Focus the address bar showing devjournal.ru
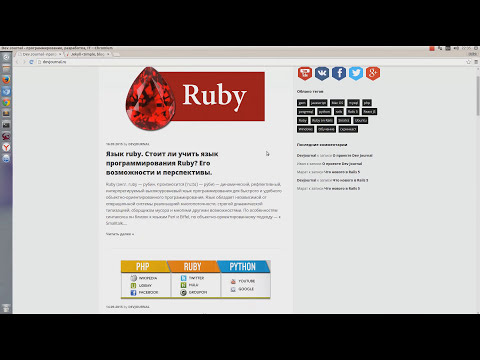Screen dimensions: 480x360 click(250, 62)
